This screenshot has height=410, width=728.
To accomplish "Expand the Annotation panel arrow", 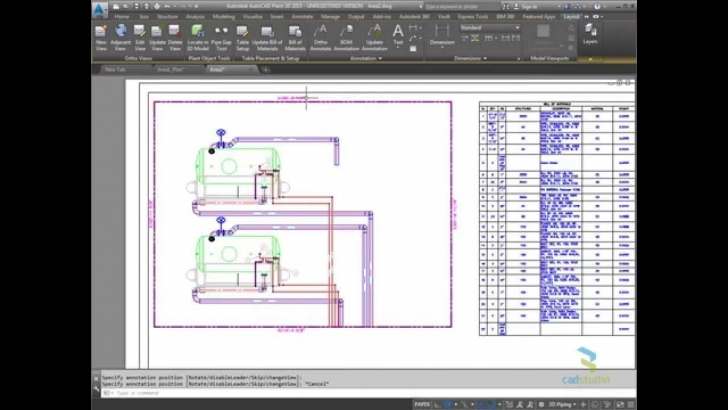I will pyautogui.click(x=380, y=59).
